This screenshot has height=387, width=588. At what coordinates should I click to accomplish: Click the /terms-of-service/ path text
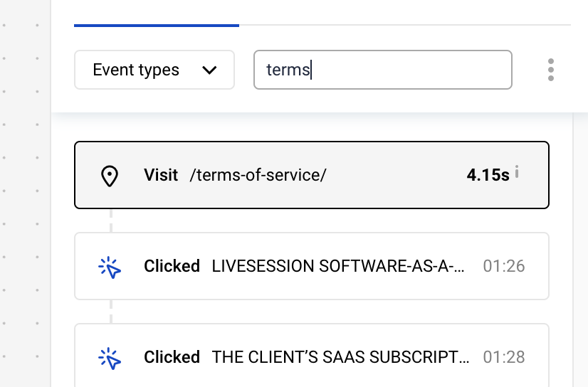(258, 176)
